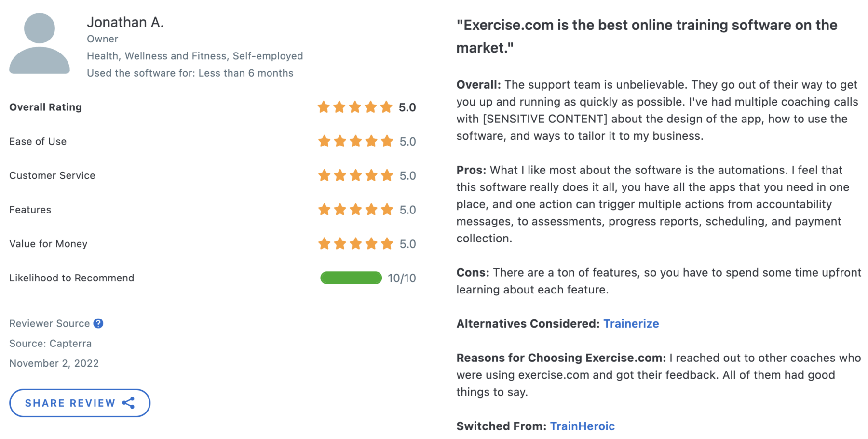868x439 pixels.
Task: Click Jonathan A.'s profile avatar
Action: point(39,43)
